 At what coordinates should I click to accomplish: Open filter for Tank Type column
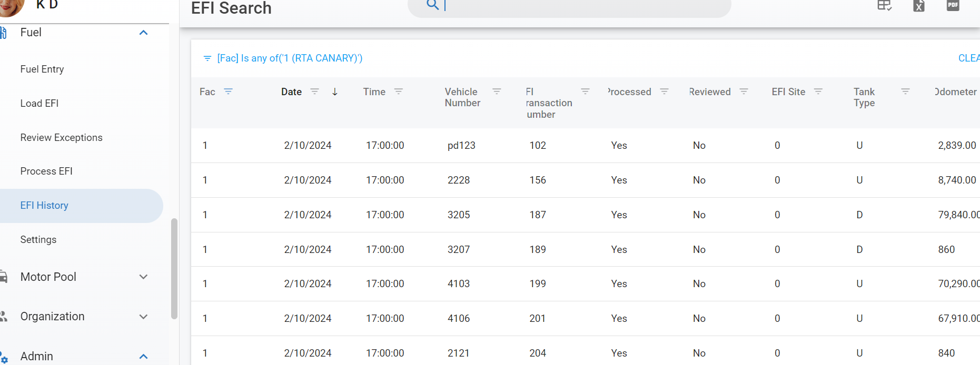(x=905, y=92)
